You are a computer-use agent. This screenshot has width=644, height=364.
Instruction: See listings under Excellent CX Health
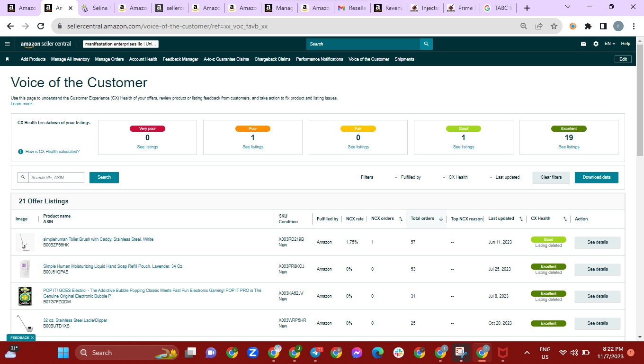(569, 147)
